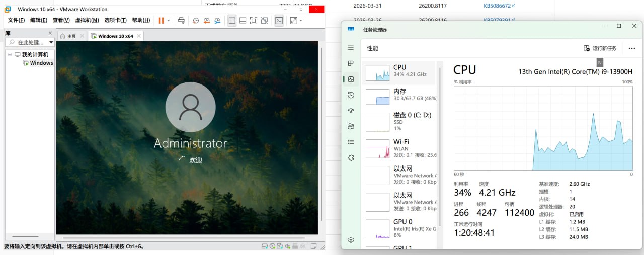
Task: Click the uptime value 1:20:48:41
Action: coord(474,233)
